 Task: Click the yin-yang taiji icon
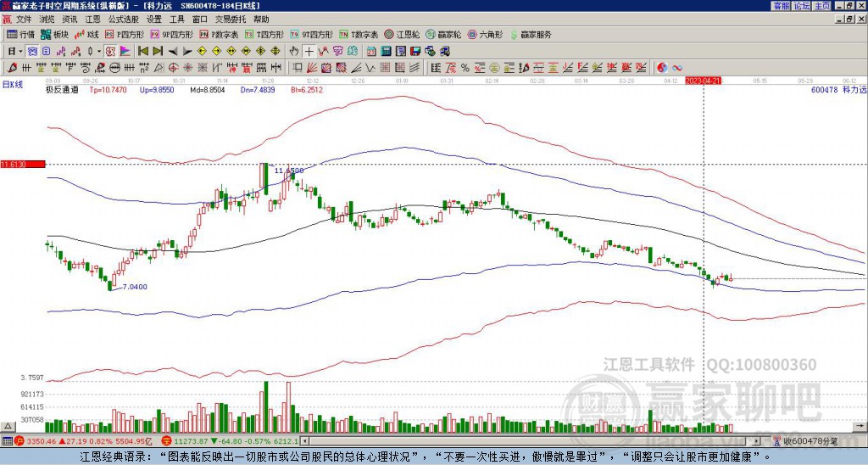[662, 68]
